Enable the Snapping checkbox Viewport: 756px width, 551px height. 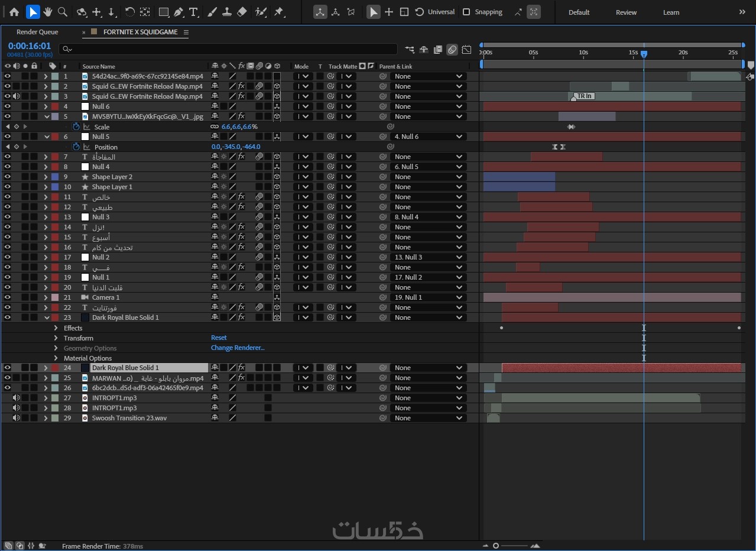click(466, 12)
